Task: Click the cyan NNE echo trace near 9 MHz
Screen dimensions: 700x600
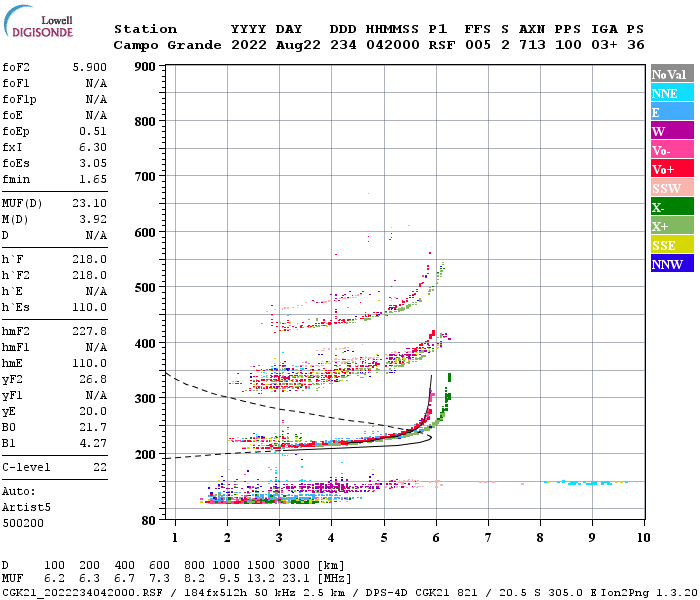Action: pyautogui.click(x=586, y=483)
